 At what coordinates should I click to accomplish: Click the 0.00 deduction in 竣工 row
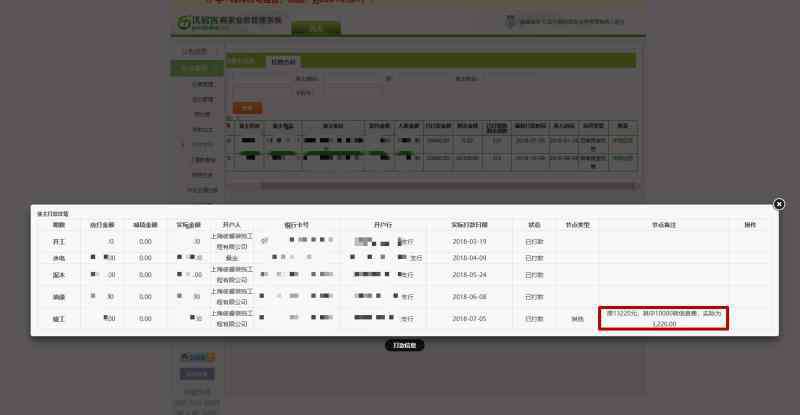tap(145, 319)
